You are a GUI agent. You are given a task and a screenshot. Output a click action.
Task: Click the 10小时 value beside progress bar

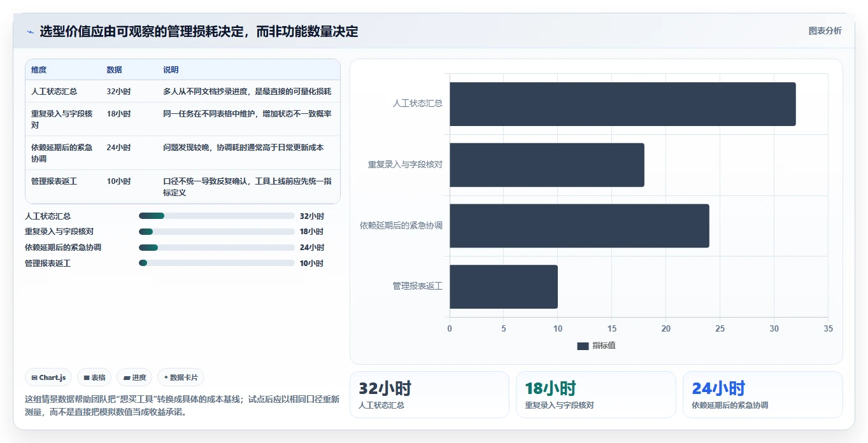[x=312, y=264]
